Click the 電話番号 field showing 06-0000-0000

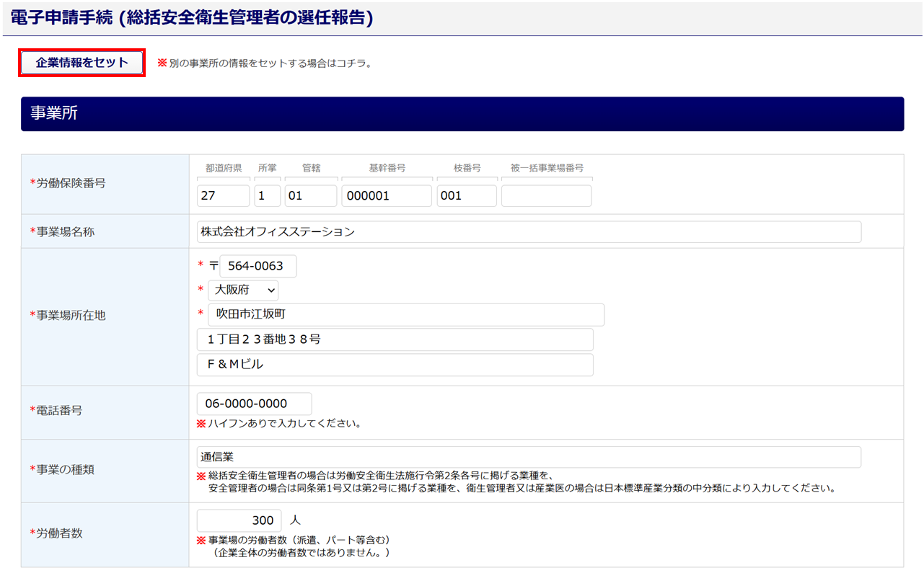(x=254, y=404)
